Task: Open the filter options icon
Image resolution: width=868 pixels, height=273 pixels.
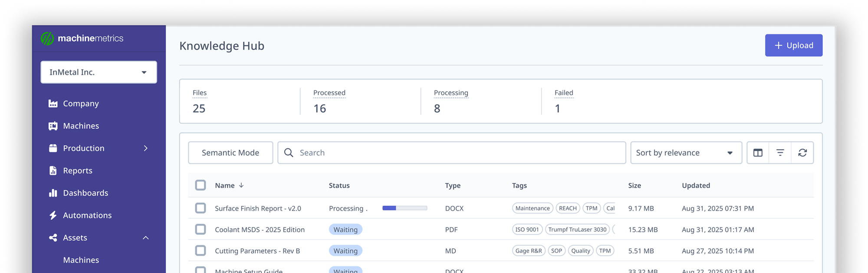Action: [x=780, y=153]
